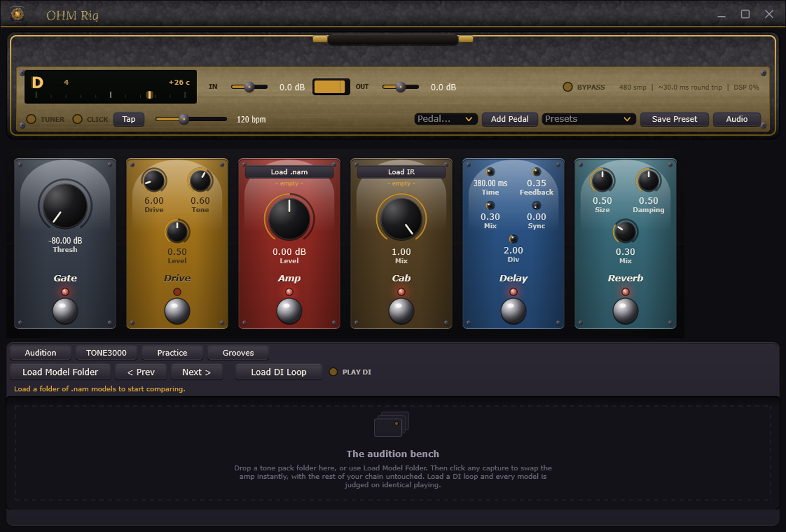Click the Amp Level knob
The width and height of the screenshot is (786, 532).
point(289,218)
